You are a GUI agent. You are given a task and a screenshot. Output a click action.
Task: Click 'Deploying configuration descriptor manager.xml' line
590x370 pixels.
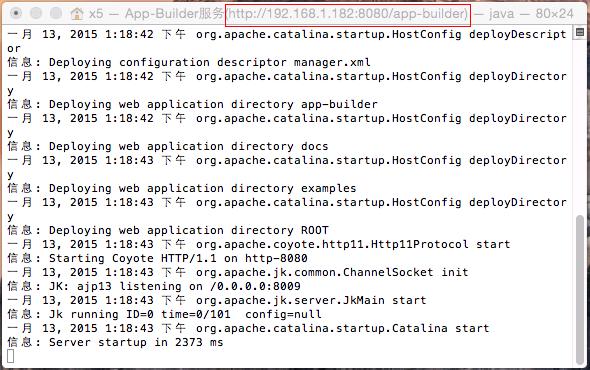189,62
